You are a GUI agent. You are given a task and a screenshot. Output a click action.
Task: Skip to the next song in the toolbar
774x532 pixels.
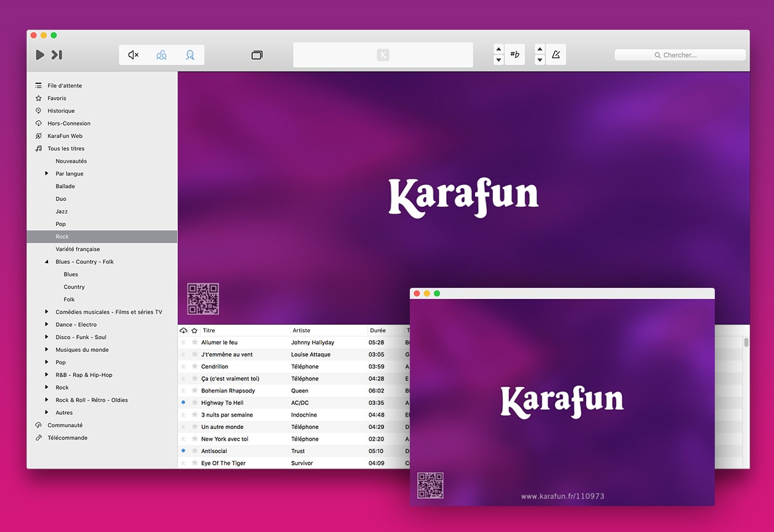pos(57,55)
